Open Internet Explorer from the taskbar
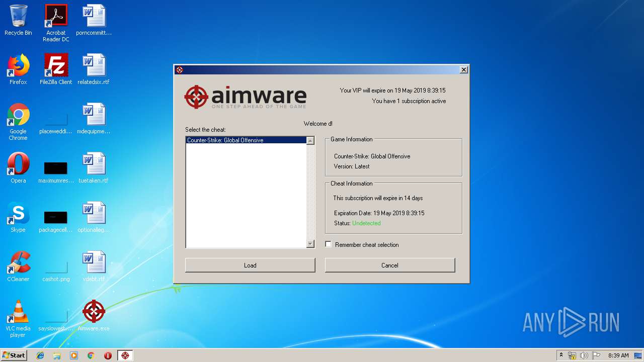 click(40, 355)
